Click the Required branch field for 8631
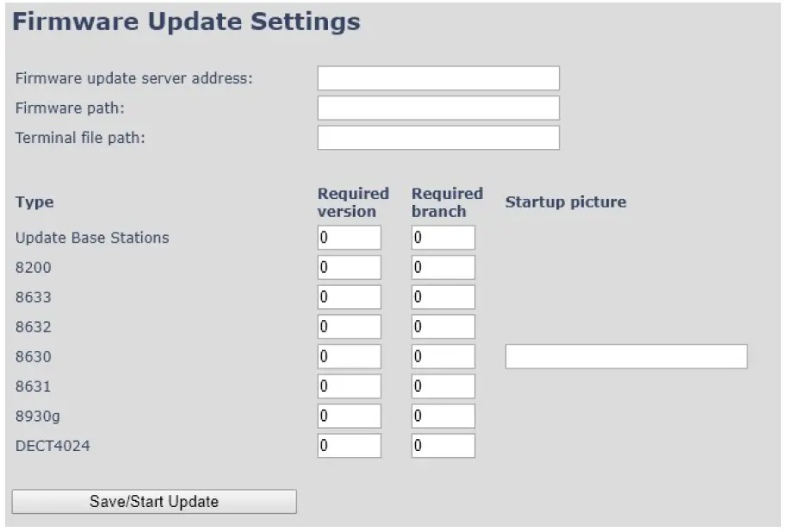Image resolution: width=787 pixels, height=532 pixels. [x=442, y=386]
